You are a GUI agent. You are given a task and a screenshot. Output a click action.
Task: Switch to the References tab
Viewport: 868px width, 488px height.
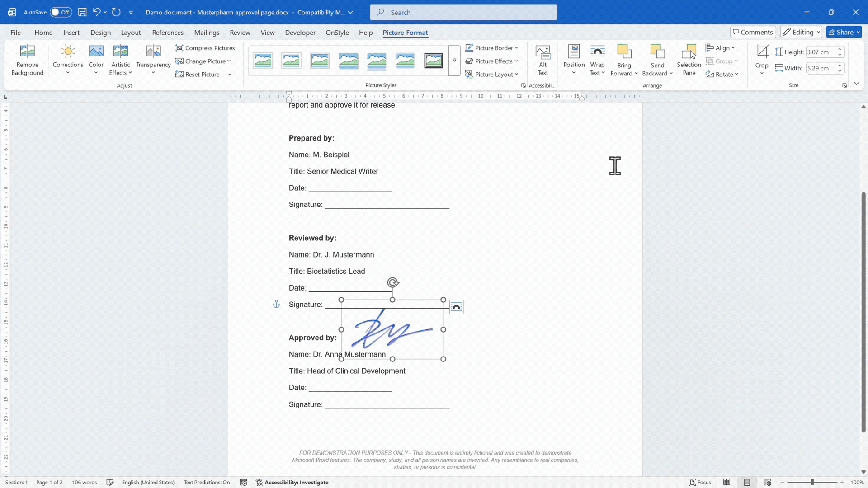pyautogui.click(x=168, y=33)
